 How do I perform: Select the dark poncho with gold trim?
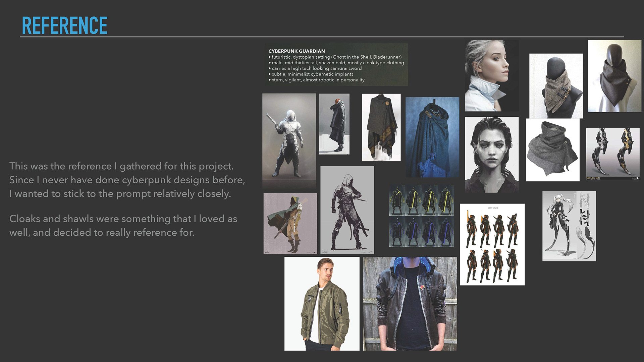381,127
